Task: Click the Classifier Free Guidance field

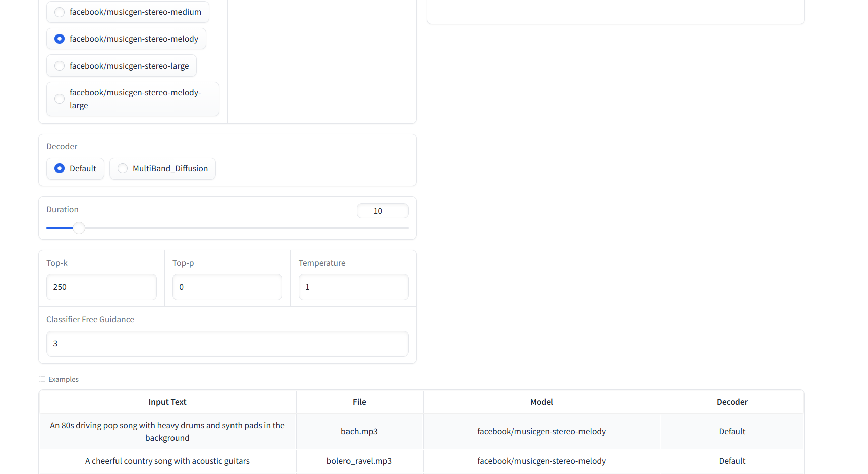Action: point(227,343)
